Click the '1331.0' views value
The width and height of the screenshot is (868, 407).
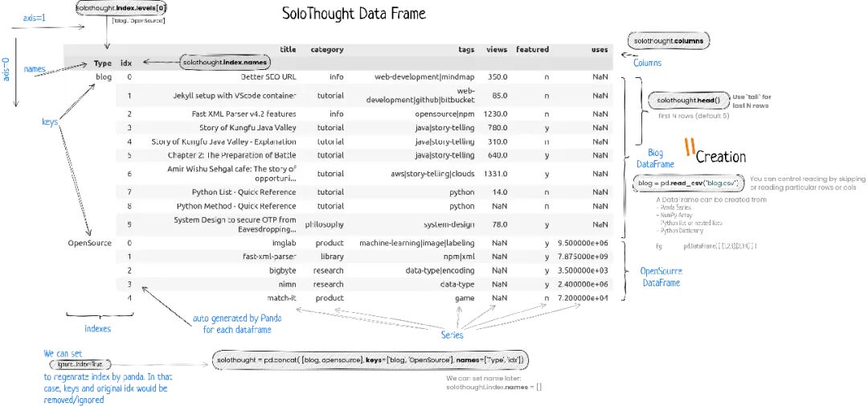(495, 174)
